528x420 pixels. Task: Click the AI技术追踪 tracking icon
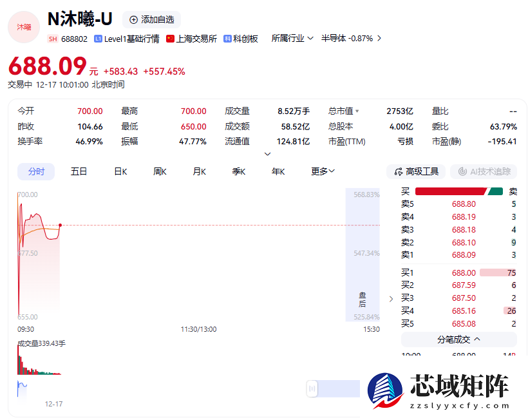(x=462, y=171)
